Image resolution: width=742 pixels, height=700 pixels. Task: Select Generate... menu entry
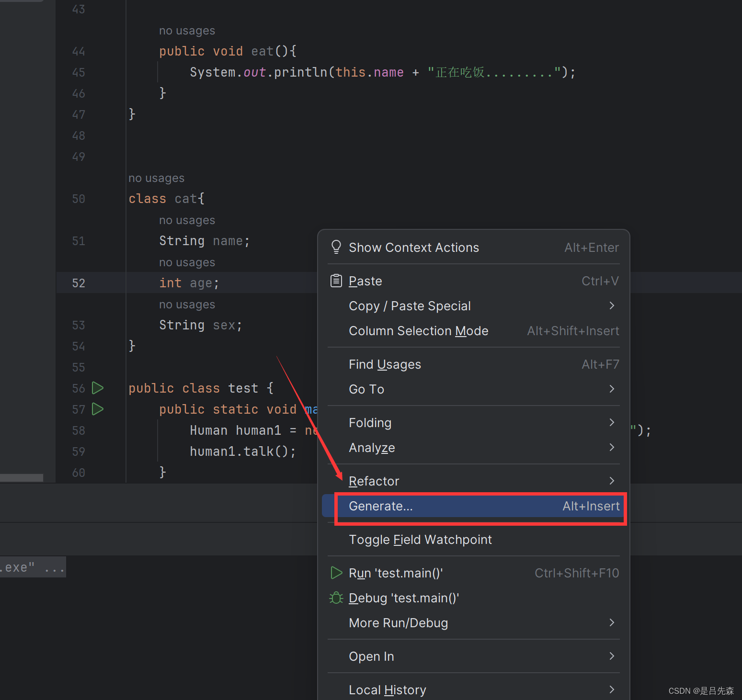(x=474, y=506)
